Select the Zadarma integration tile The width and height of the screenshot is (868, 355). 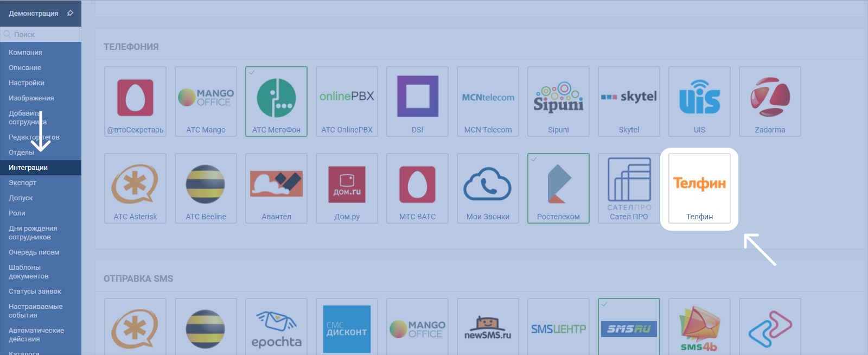[x=770, y=102]
